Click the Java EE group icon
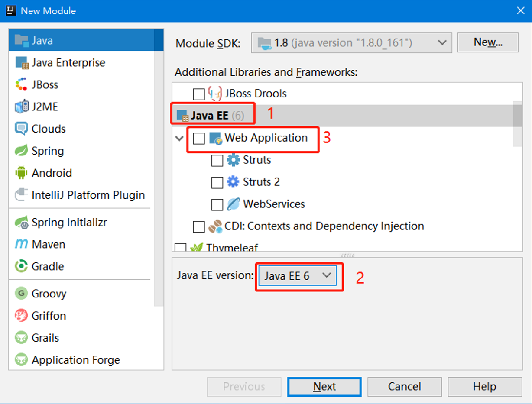 pyautogui.click(x=183, y=116)
